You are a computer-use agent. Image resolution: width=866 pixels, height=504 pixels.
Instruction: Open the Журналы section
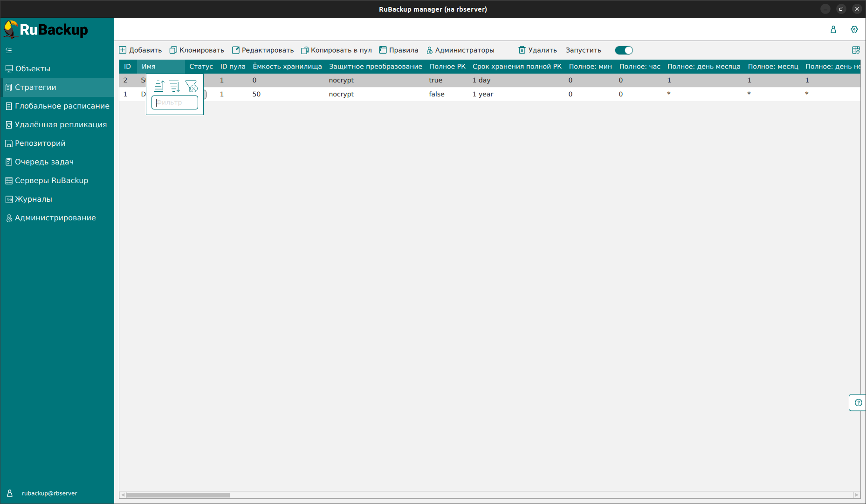[x=34, y=199]
